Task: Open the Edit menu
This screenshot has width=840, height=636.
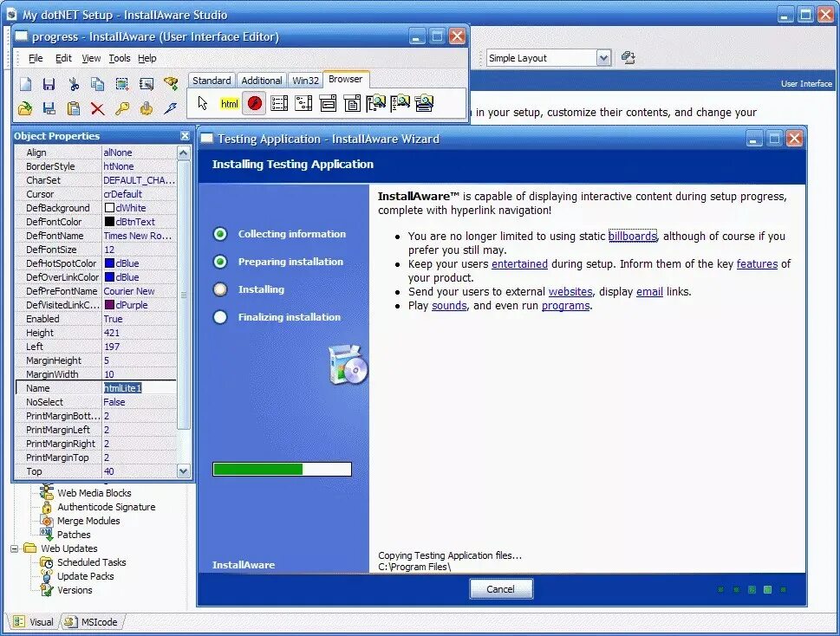Action: 63,58
